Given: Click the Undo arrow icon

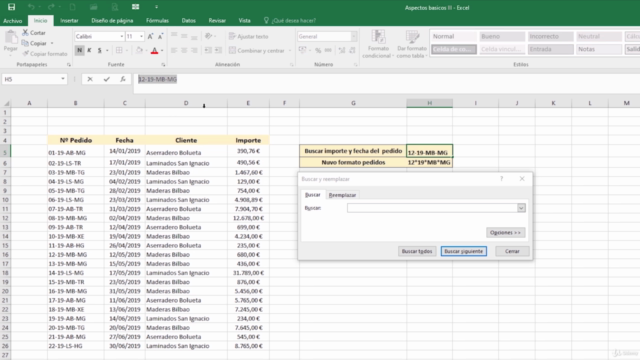Looking at the screenshot, I should point(31,7).
